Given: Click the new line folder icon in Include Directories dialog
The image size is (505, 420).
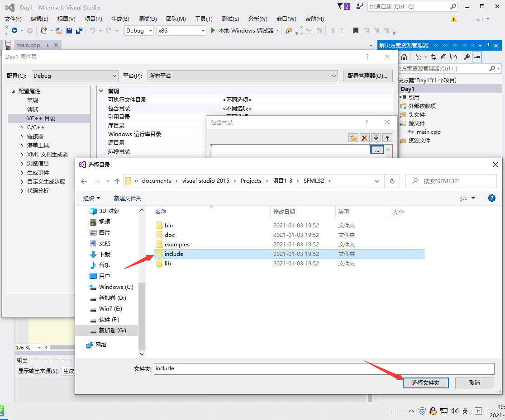Looking at the screenshot, I should point(353,138).
